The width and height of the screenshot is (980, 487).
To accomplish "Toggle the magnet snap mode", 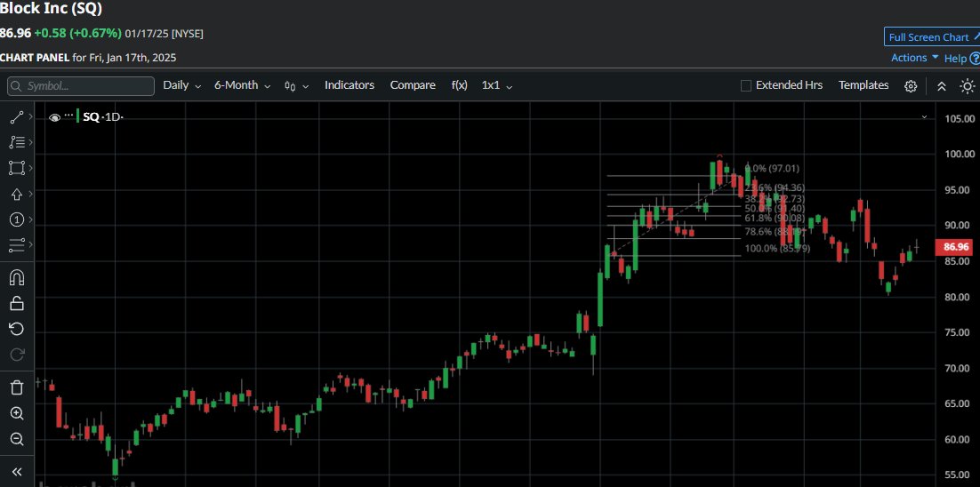I will (17, 277).
